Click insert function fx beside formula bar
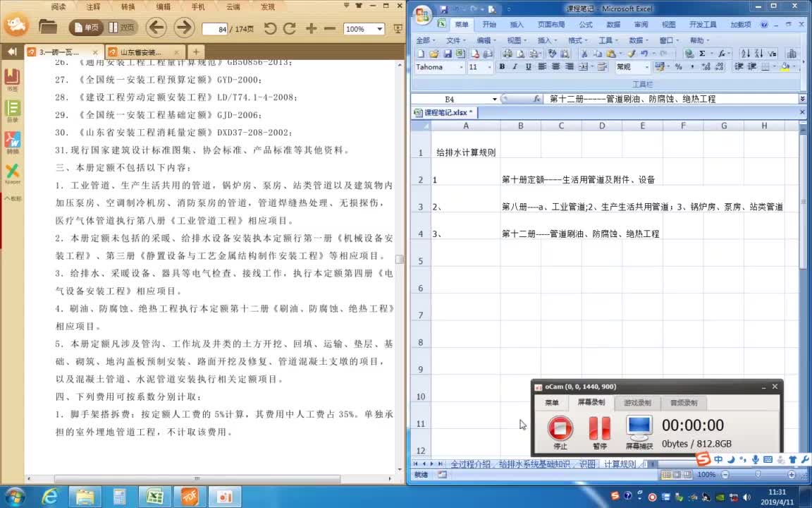The image size is (812, 508). (x=537, y=99)
